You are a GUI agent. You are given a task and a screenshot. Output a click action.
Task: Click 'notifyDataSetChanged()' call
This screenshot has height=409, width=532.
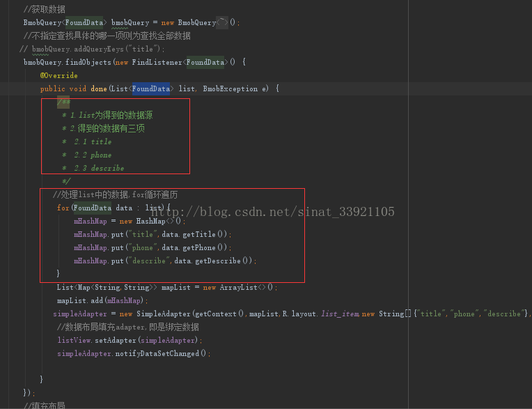(x=160, y=354)
